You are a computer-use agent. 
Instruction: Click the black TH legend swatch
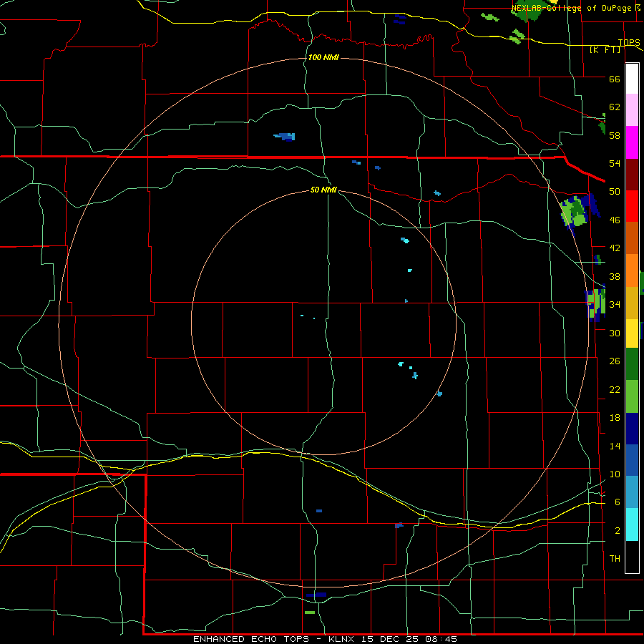pyautogui.click(x=632, y=557)
